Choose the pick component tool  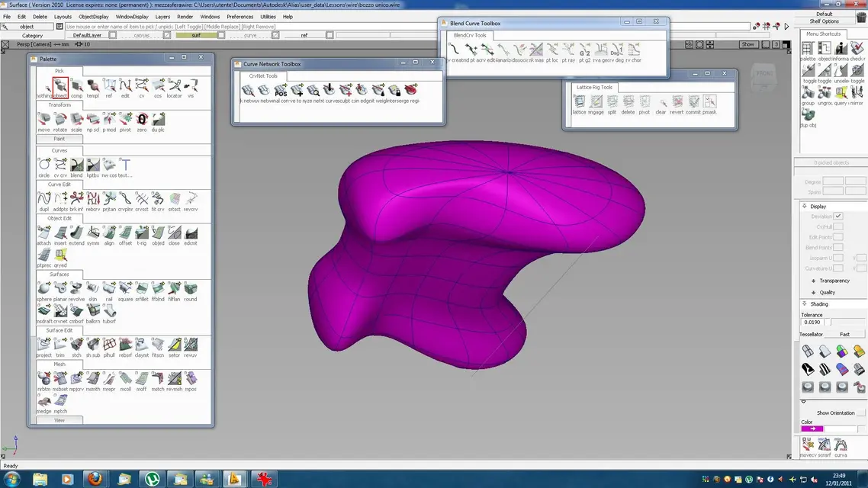pos(76,87)
